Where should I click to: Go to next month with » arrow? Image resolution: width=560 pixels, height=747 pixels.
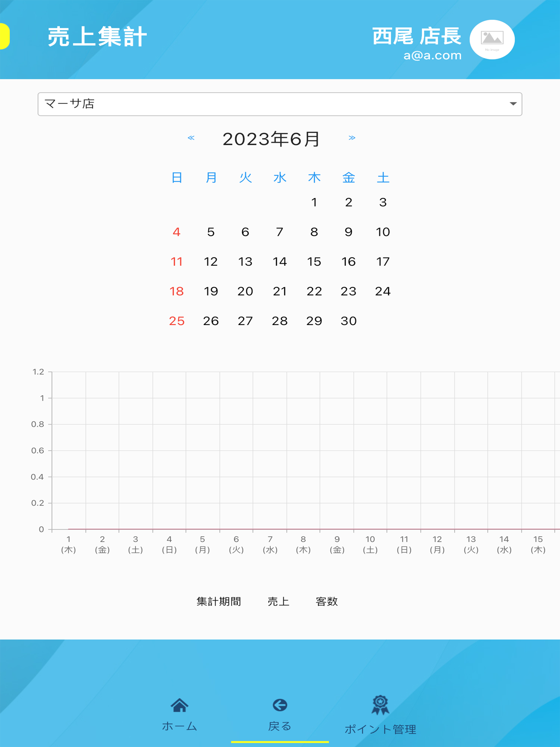(x=352, y=138)
